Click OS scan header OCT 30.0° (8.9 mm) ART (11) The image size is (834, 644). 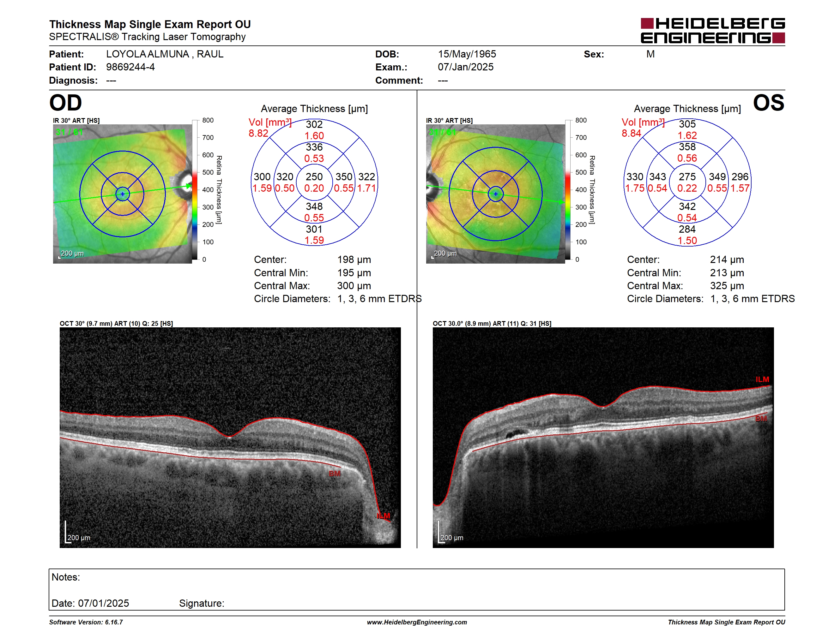(x=492, y=324)
